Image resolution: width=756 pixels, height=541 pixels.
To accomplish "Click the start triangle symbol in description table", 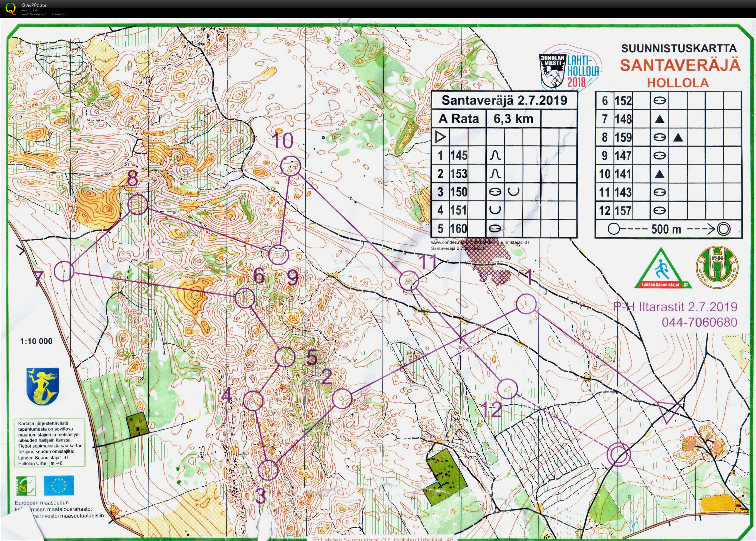I will coord(441,137).
